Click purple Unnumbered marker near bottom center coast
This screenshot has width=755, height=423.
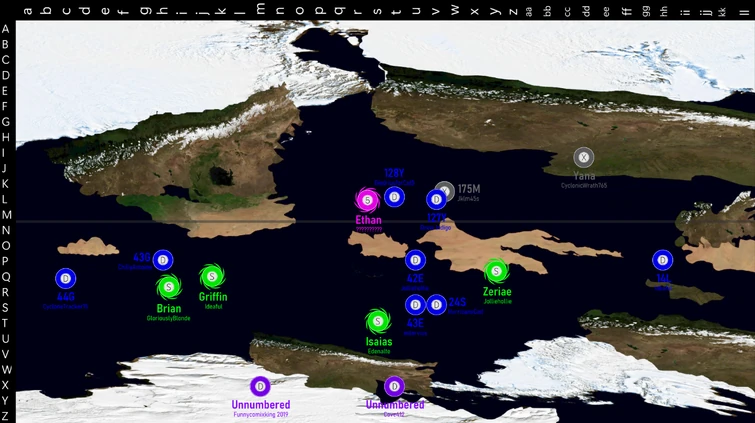coord(394,386)
